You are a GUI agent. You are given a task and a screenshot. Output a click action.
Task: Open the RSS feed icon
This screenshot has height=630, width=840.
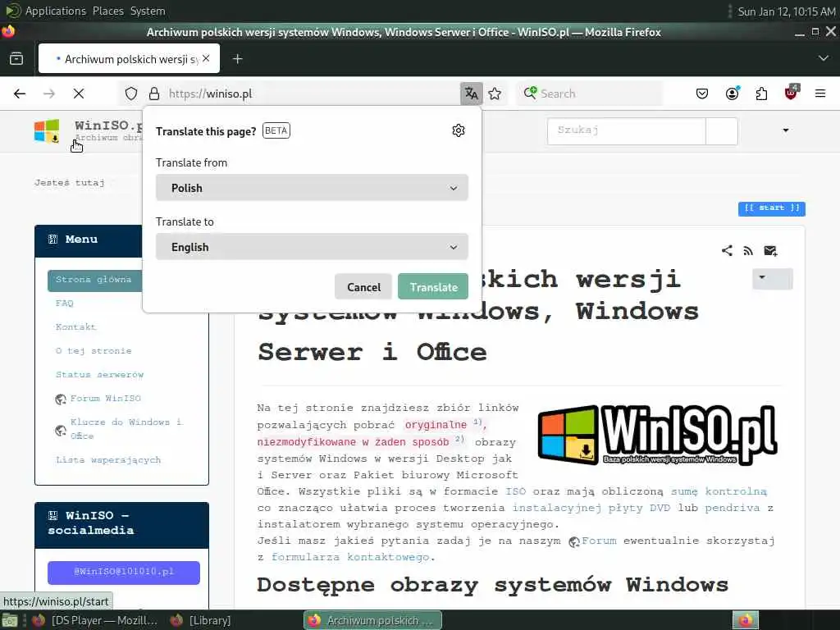click(x=748, y=251)
